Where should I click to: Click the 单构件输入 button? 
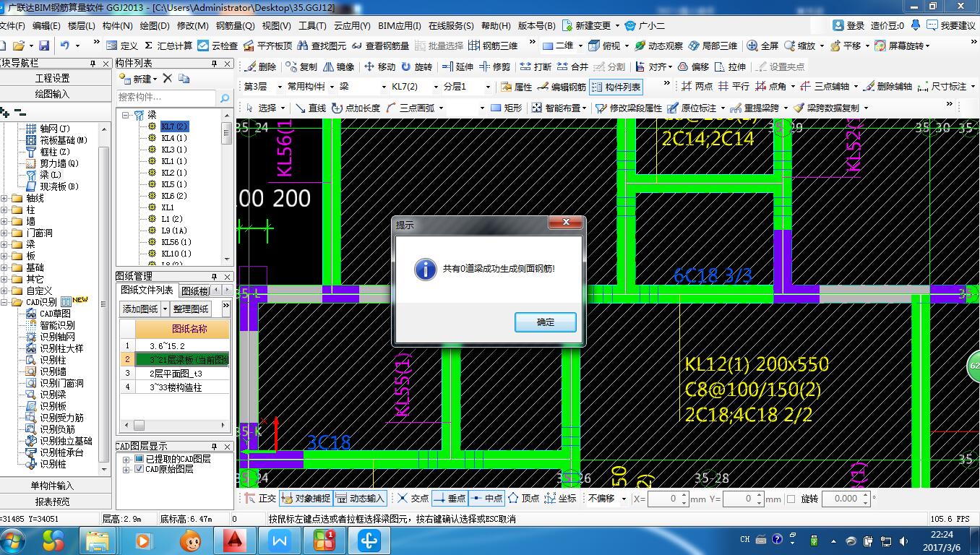53,486
